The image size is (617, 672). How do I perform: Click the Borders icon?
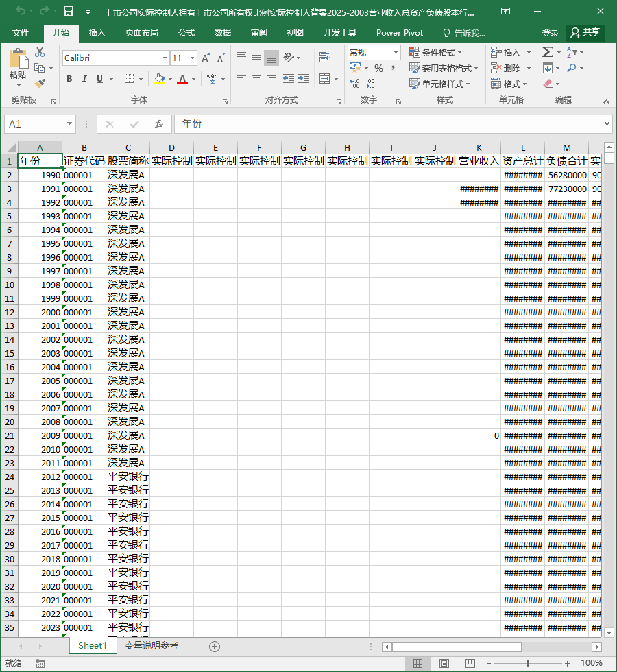(129, 79)
